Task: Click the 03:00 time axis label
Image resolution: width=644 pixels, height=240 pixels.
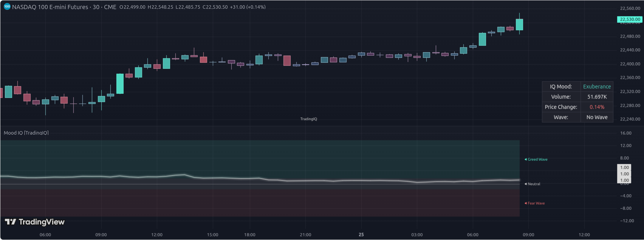Action: pyautogui.click(x=417, y=235)
